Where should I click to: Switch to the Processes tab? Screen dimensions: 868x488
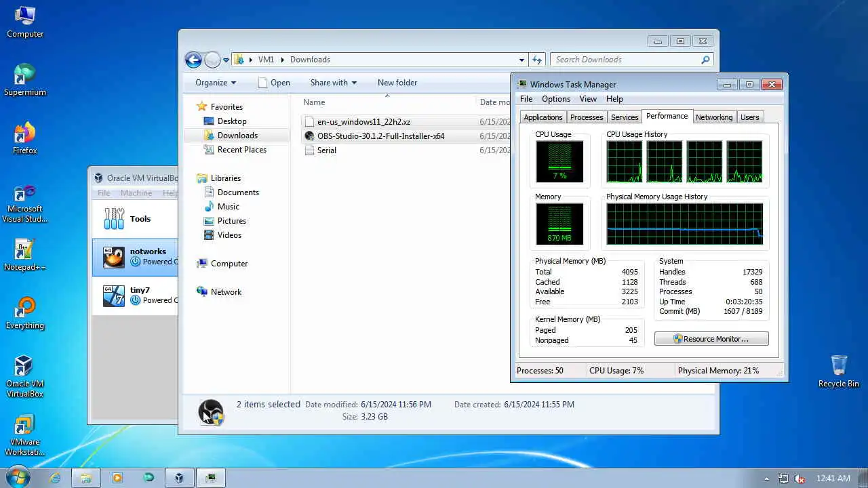(587, 117)
